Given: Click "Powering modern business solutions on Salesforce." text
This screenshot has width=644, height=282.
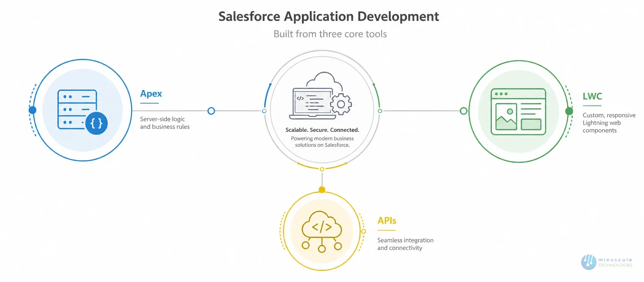Looking at the screenshot, I should pyautogui.click(x=322, y=141).
